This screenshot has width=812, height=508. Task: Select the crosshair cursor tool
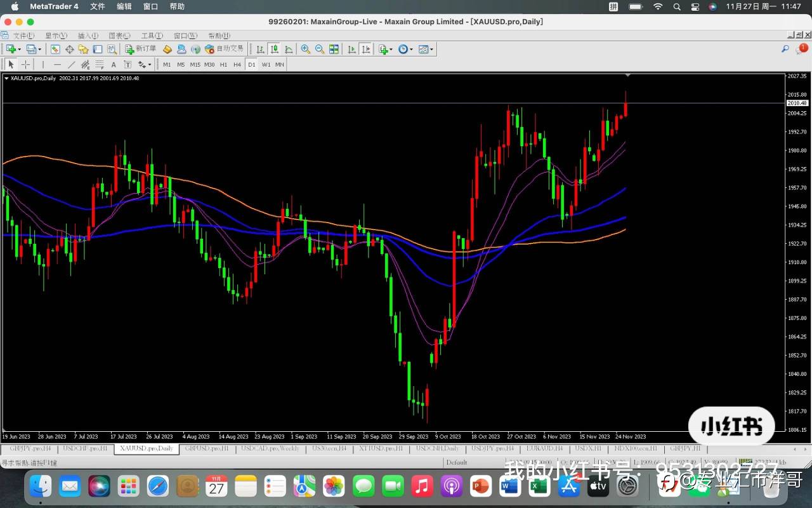point(25,64)
